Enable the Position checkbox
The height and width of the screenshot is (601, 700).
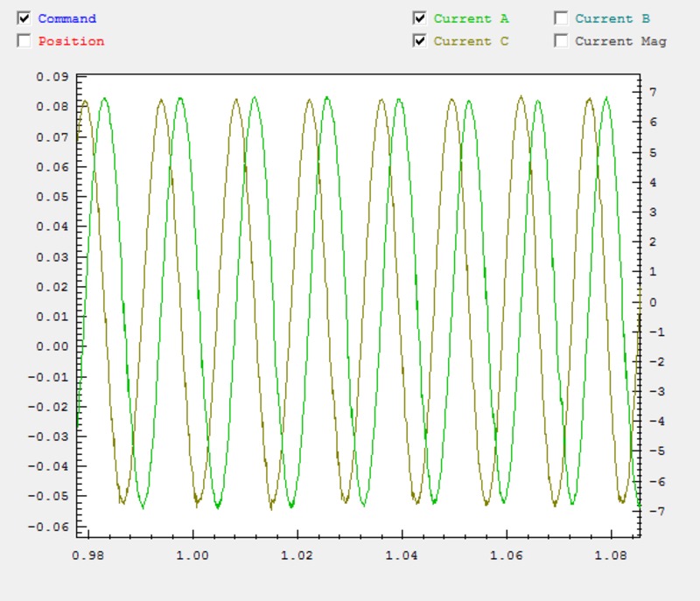(x=24, y=41)
